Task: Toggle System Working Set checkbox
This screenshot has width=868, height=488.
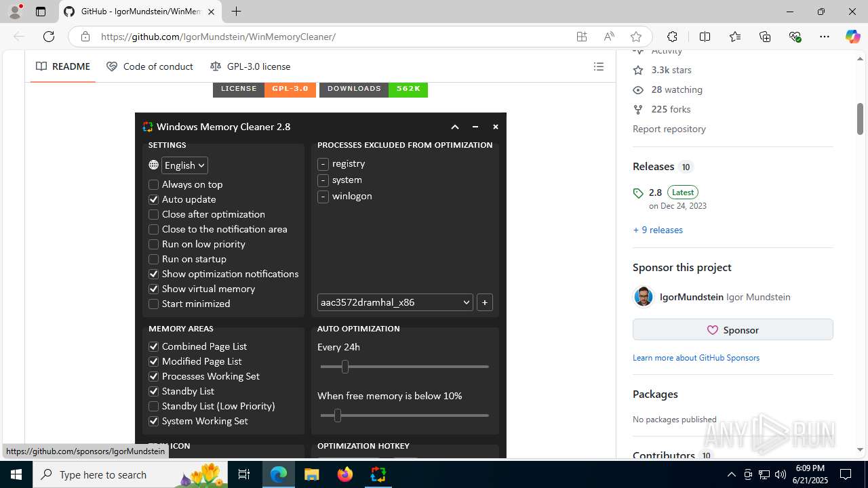Action: click(153, 421)
